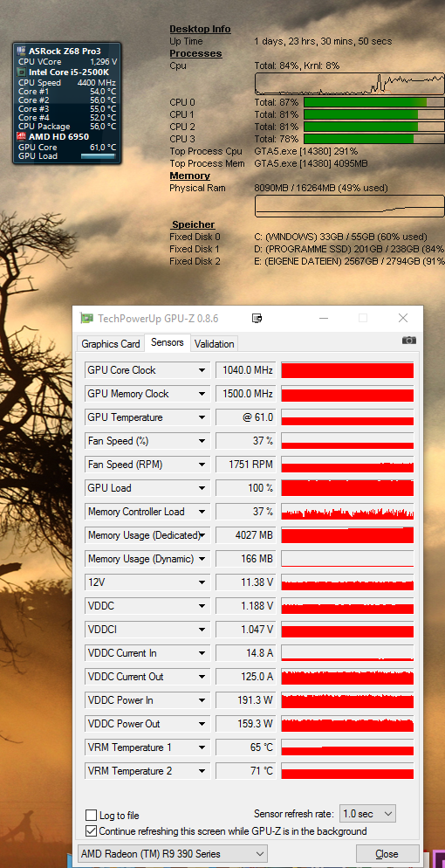Close the GPU-Z window with the X
This screenshot has width=445, height=868.
pos(403,318)
